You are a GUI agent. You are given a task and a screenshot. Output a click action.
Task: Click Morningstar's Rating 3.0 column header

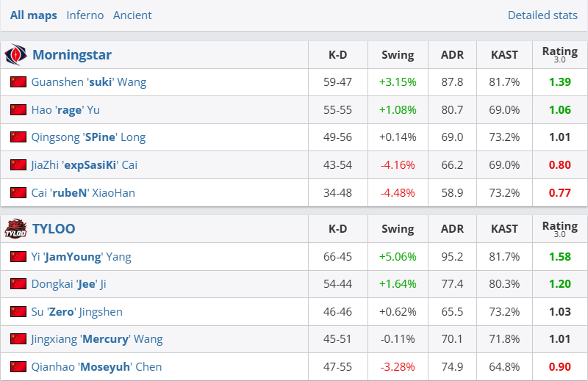pos(559,54)
